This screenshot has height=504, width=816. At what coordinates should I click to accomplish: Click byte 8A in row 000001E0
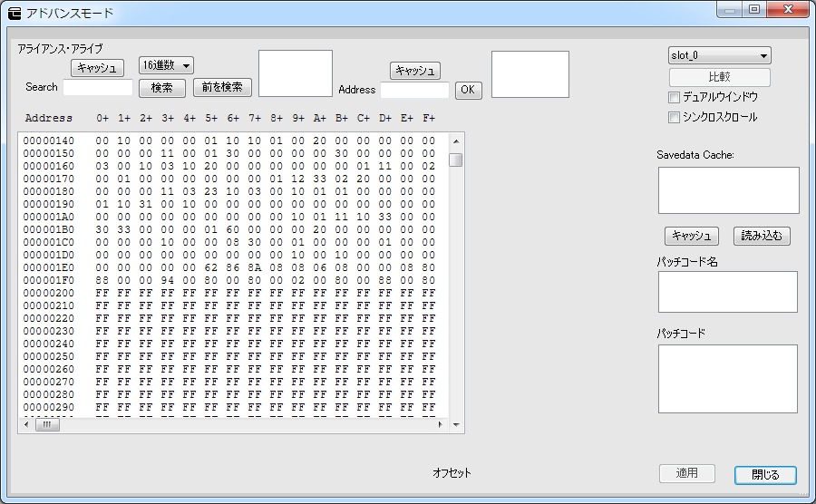tap(255, 268)
